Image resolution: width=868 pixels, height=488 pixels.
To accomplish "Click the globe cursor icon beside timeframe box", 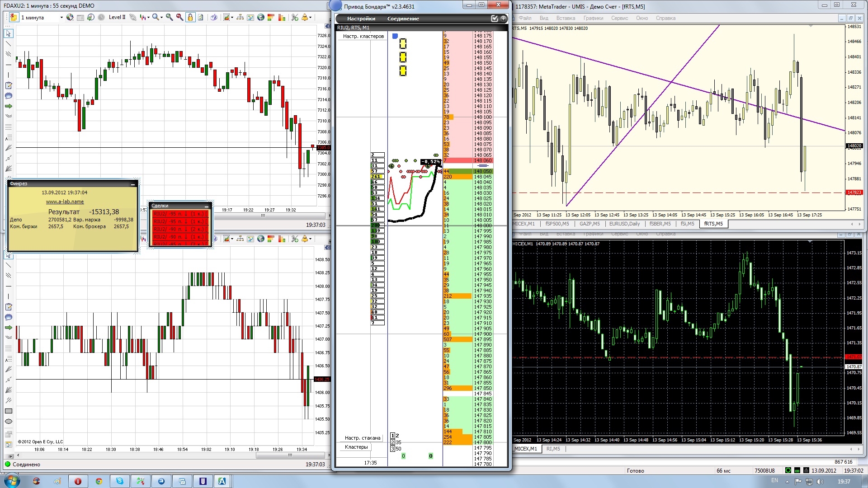I will click(x=70, y=17).
